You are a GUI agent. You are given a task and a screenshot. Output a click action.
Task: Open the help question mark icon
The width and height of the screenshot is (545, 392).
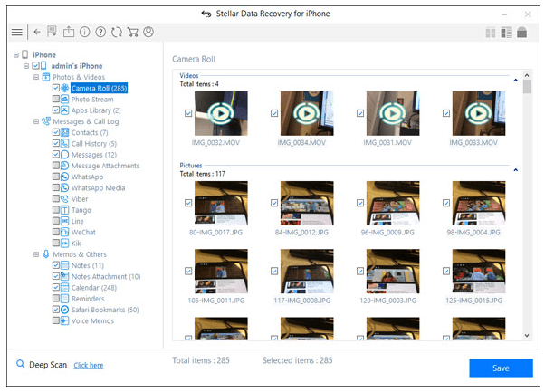pyautogui.click(x=100, y=32)
